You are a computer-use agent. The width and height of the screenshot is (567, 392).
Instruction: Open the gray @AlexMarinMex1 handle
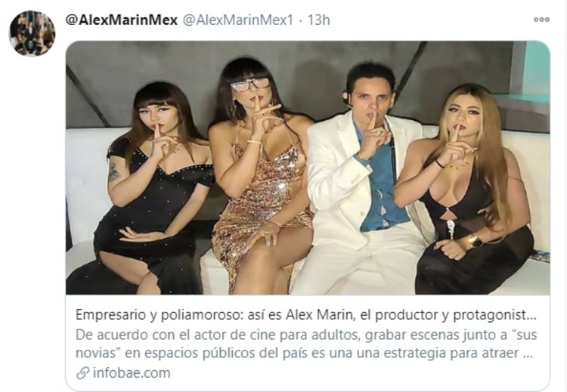(x=238, y=20)
